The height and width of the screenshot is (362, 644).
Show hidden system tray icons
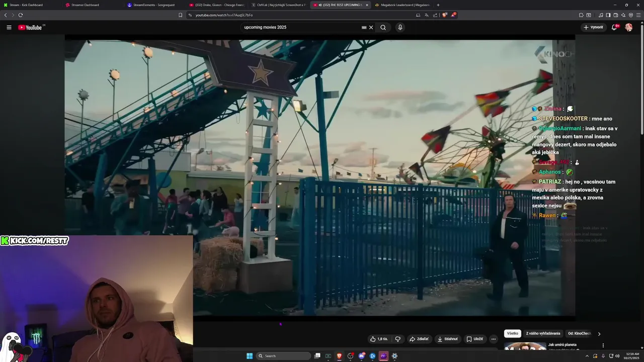tap(587, 356)
